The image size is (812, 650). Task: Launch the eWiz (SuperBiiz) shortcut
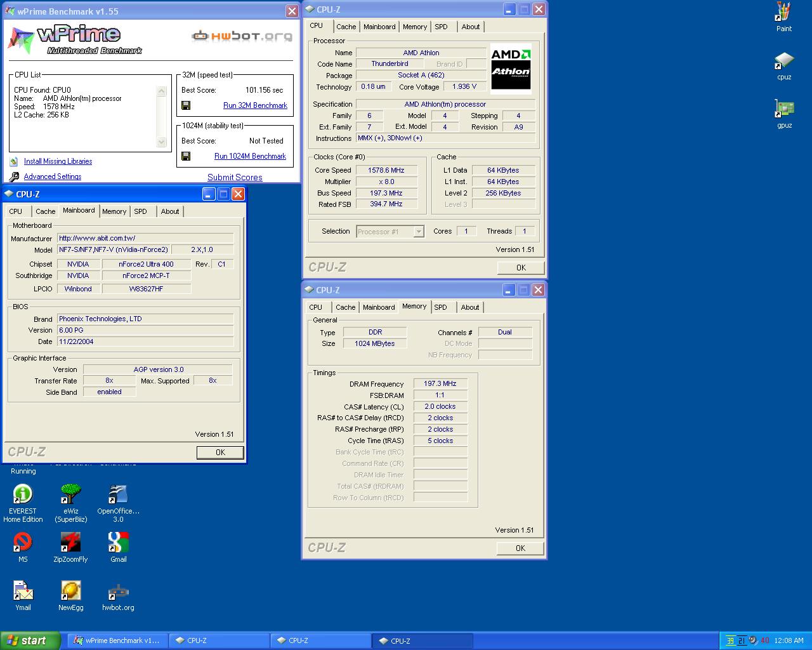[70, 503]
